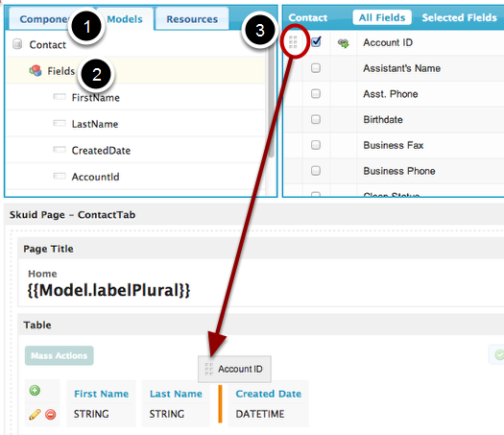The height and width of the screenshot is (435, 504).
Task: Click the red delete row icon
Action: click(x=51, y=415)
